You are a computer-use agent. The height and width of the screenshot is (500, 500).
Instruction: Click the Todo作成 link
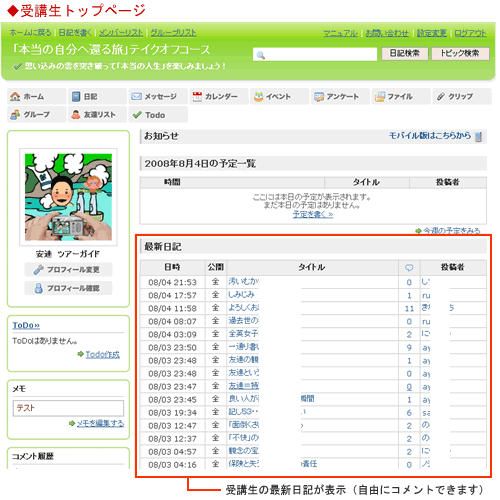(x=103, y=354)
